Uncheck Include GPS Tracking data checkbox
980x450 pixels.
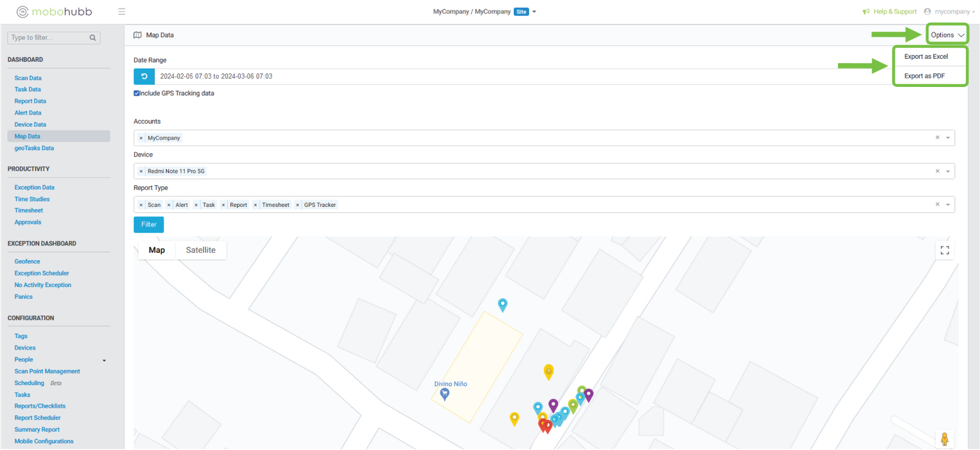(137, 94)
